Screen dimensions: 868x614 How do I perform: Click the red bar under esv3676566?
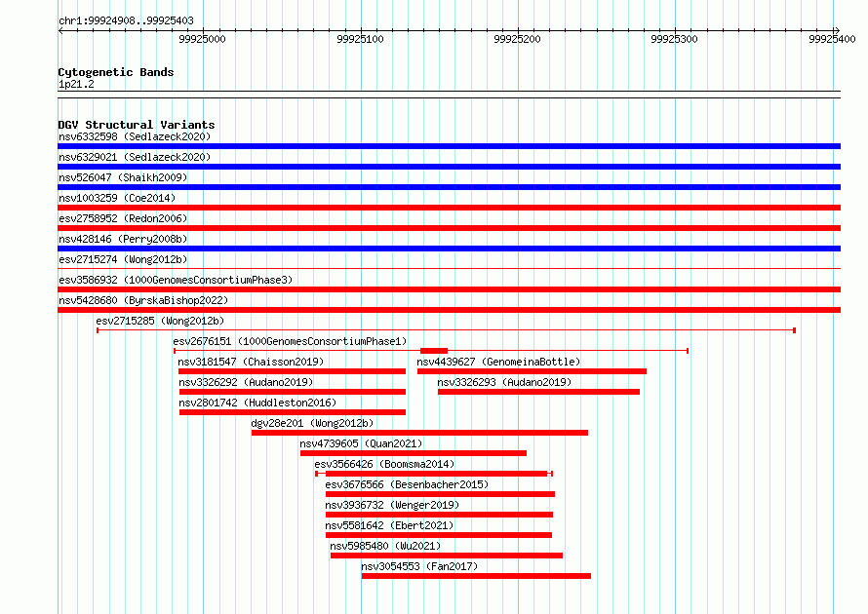[x=440, y=494]
